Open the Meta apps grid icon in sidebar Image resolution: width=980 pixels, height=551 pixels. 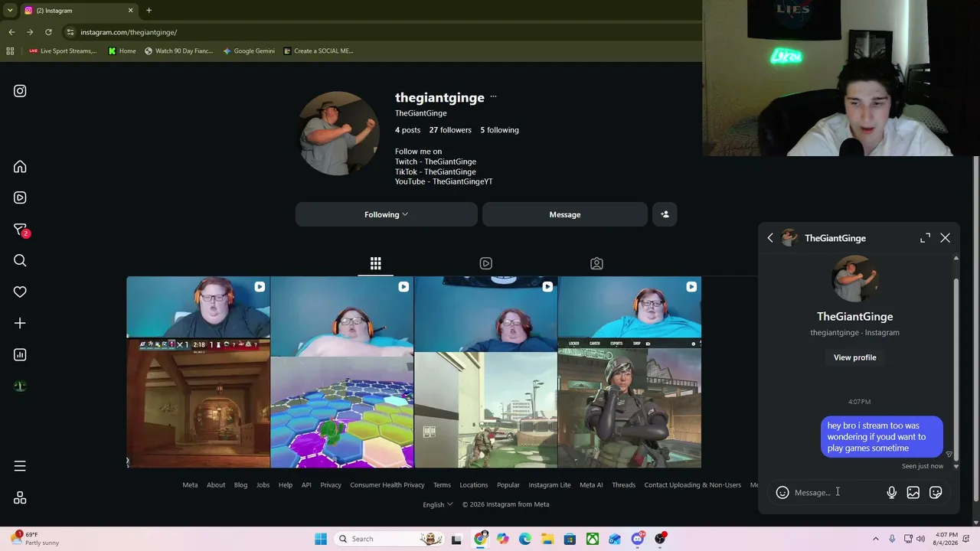[x=20, y=498]
